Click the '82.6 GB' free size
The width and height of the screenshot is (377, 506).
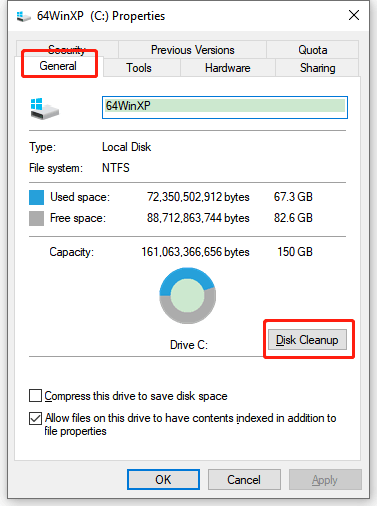pyautogui.click(x=293, y=218)
